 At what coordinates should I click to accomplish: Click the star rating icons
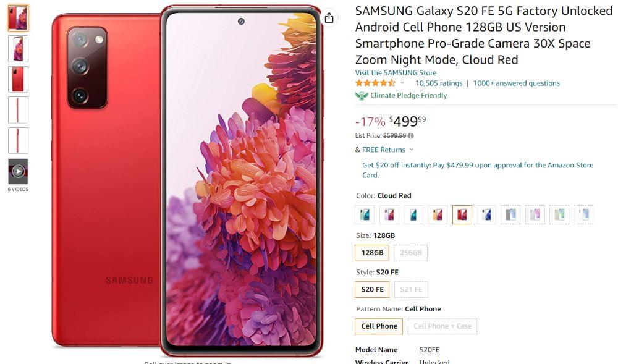375,83
